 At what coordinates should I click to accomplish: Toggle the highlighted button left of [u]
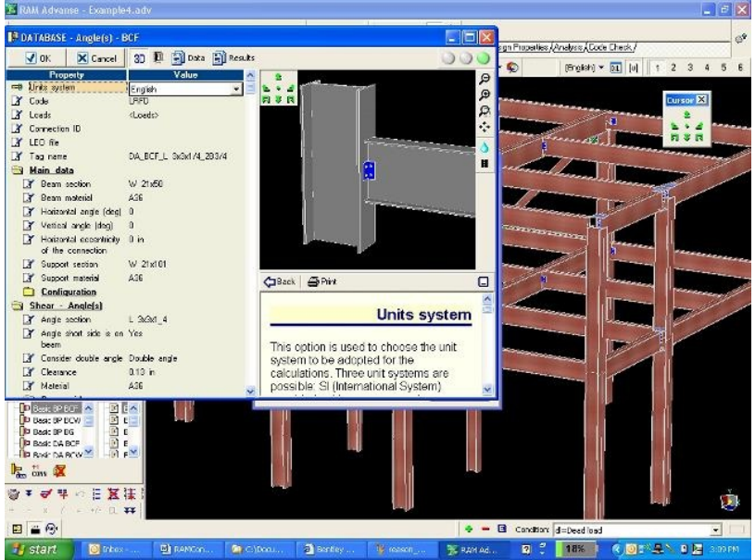pyautogui.click(x=615, y=68)
